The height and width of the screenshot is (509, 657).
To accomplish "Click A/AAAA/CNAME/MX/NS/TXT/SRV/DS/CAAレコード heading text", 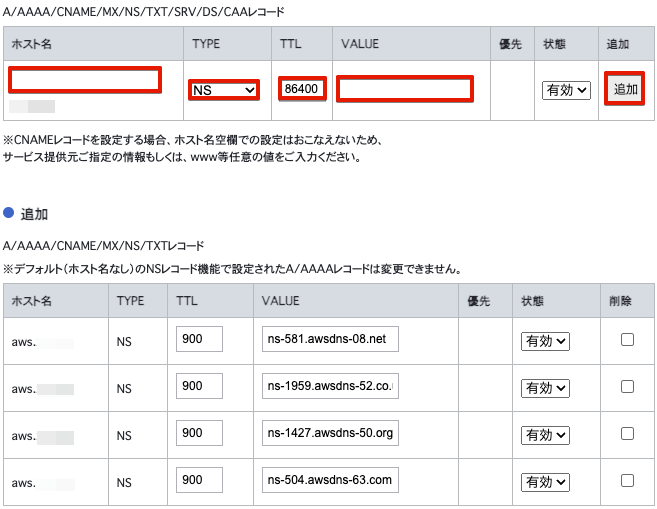I will 144,12.
